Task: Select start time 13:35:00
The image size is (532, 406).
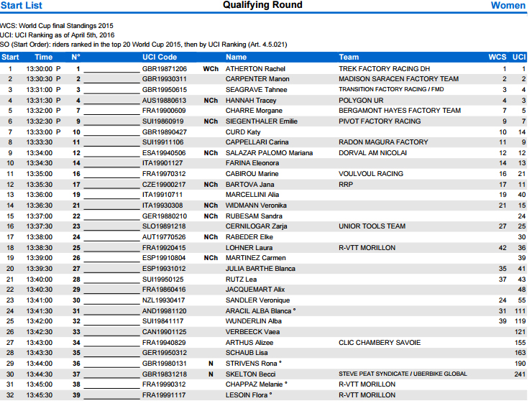Action: [40, 174]
